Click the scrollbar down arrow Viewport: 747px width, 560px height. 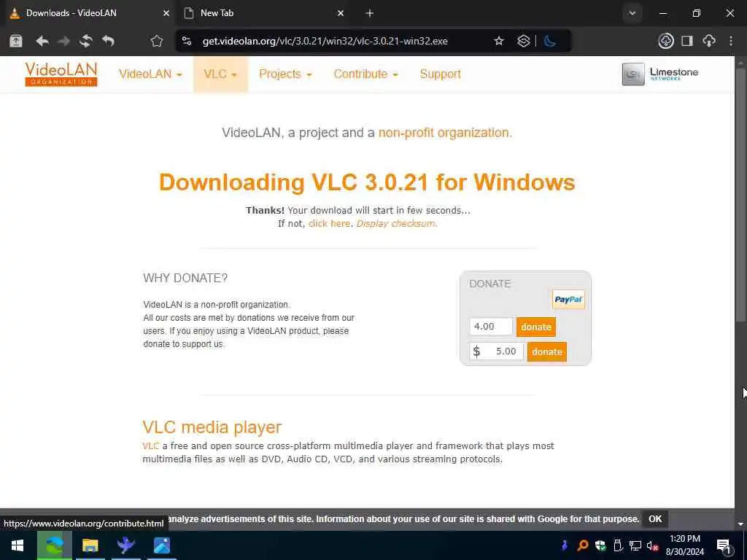click(740, 524)
